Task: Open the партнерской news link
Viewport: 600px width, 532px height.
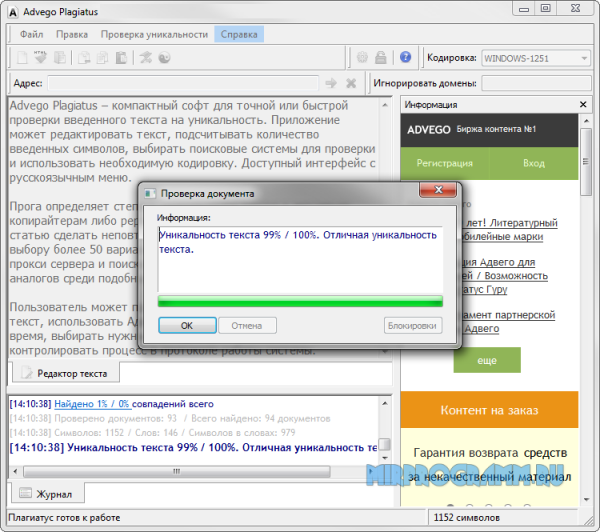Action: coord(509,321)
